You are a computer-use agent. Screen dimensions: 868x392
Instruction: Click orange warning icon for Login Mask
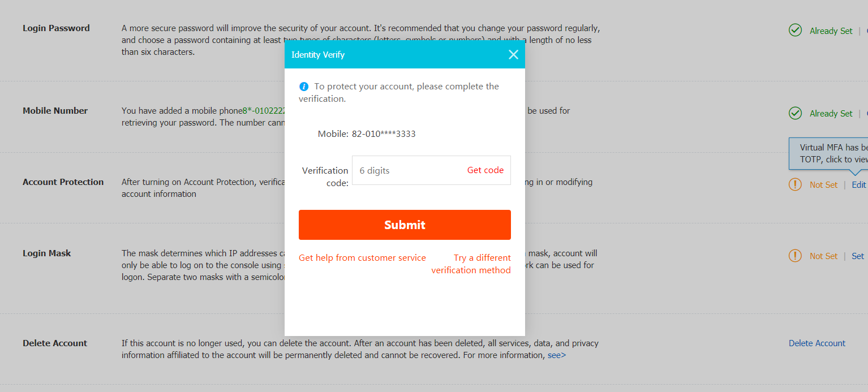pyautogui.click(x=795, y=255)
